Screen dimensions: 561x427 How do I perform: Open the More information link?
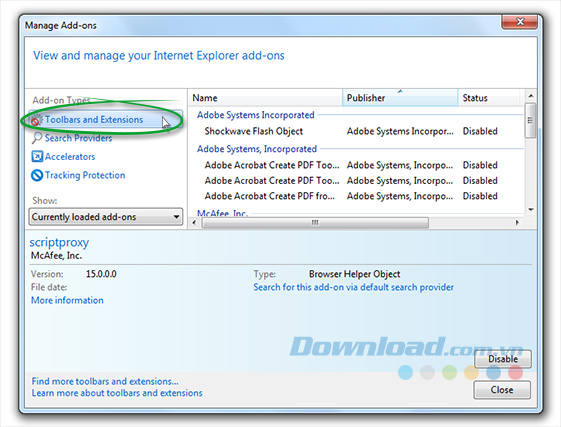pyautogui.click(x=67, y=300)
